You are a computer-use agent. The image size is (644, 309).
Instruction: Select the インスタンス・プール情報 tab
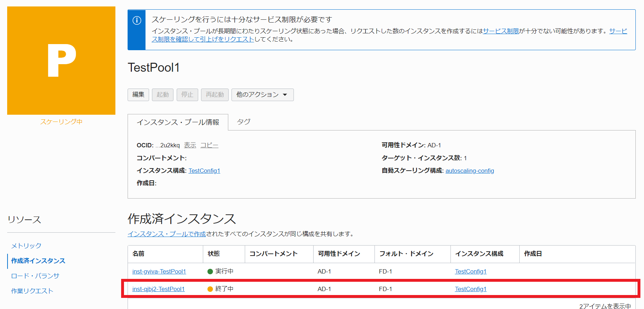(x=178, y=122)
